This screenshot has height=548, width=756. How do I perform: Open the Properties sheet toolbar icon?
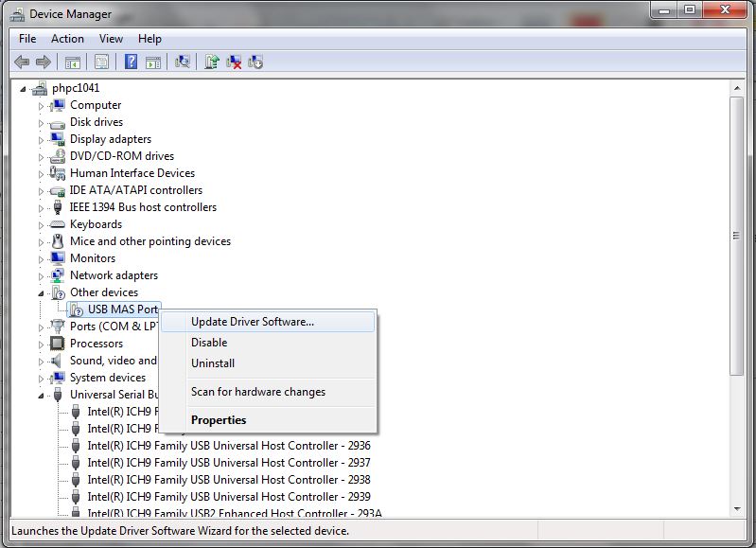point(101,62)
